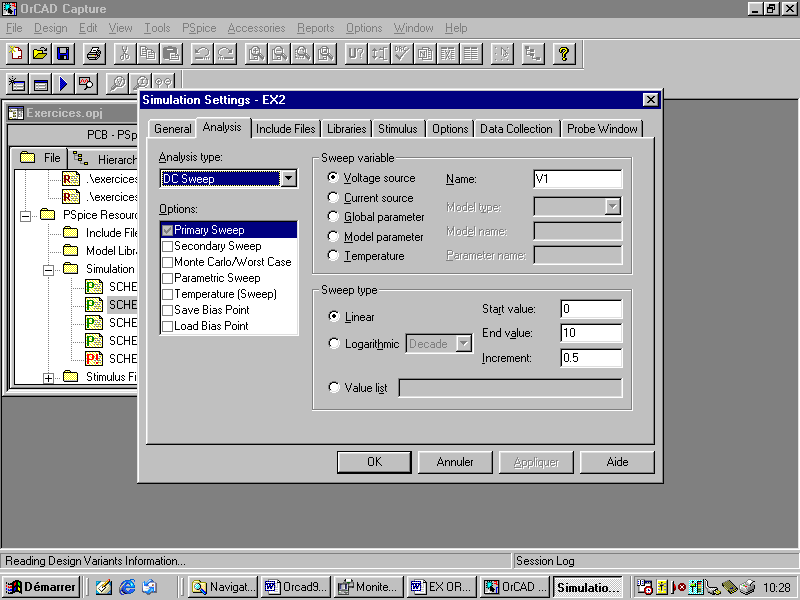Collapse the PSpice Resources tree node
The width and height of the screenshot is (800, 600).
26,216
